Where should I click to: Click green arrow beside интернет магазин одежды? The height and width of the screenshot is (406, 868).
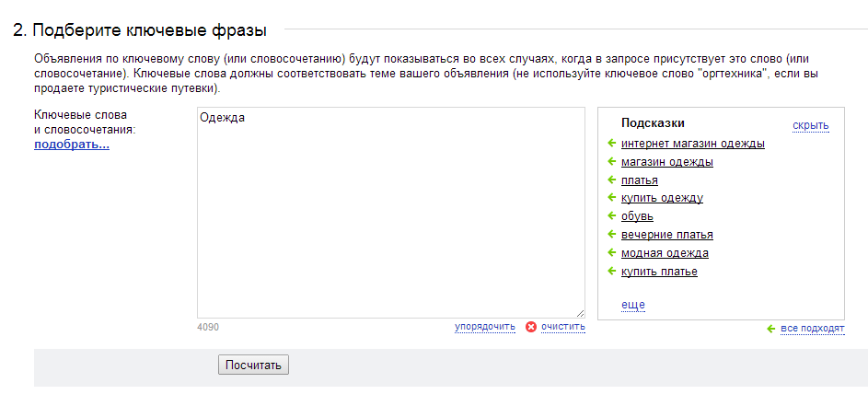[612, 144]
